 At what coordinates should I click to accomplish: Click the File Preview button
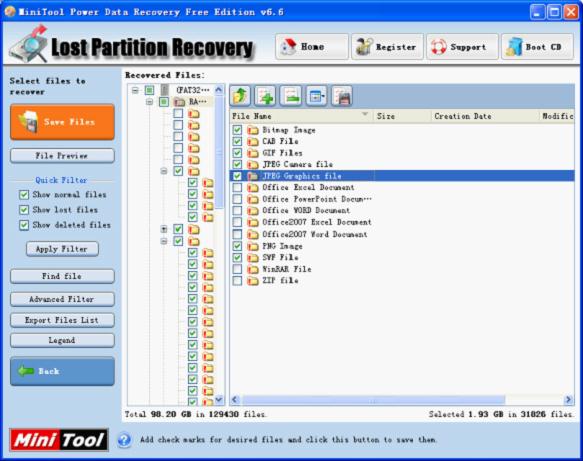(x=62, y=156)
